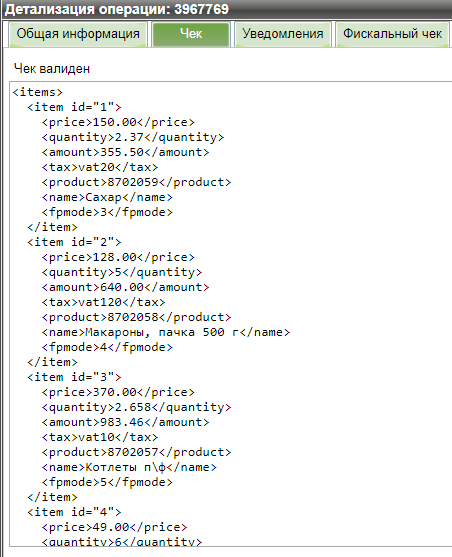Click the price 49.00 line

pyautogui.click(x=114, y=528)
